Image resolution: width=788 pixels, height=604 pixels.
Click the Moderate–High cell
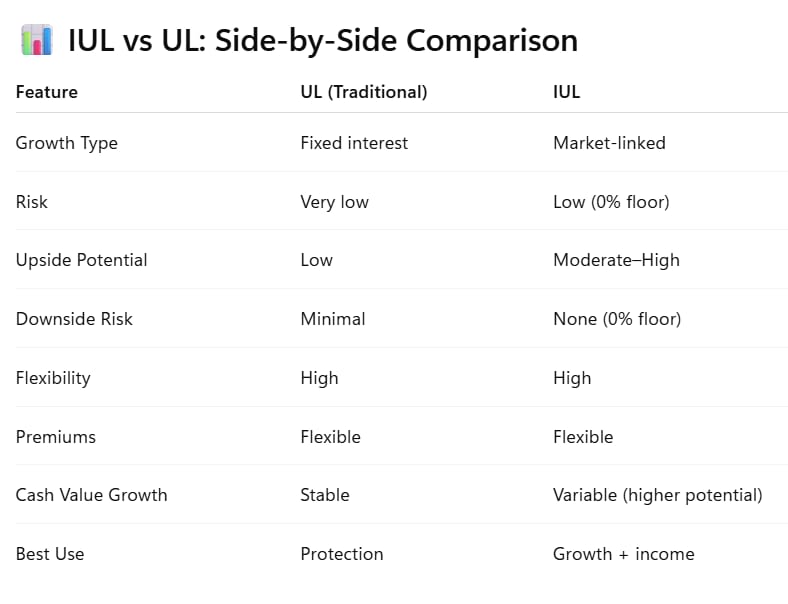click(x=616, y=260)
